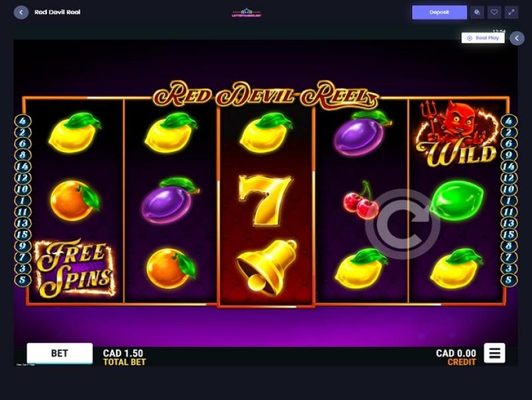This screenshot has height=400, width=532.
Task: Open the BET settings button
Action: tap(60, 353)
